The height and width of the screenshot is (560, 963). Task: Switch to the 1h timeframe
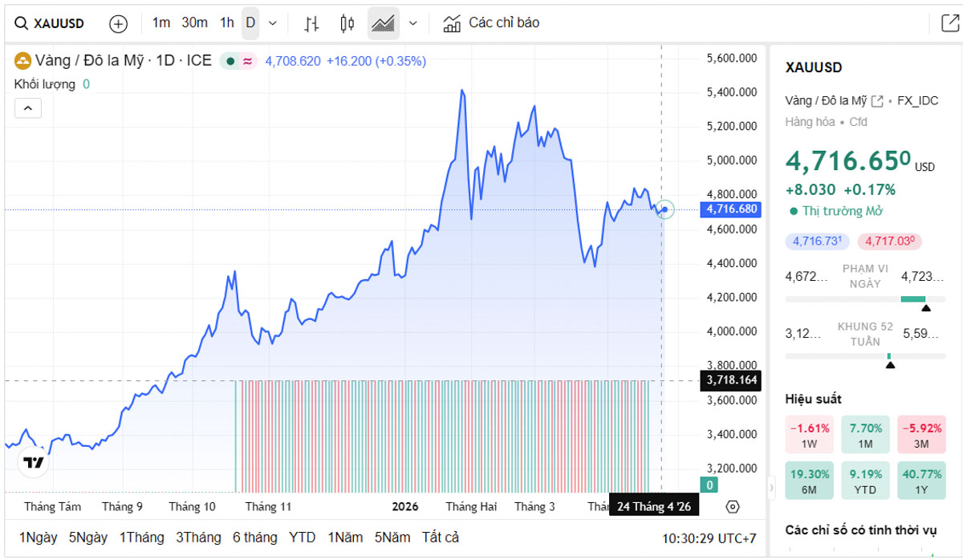227,23
